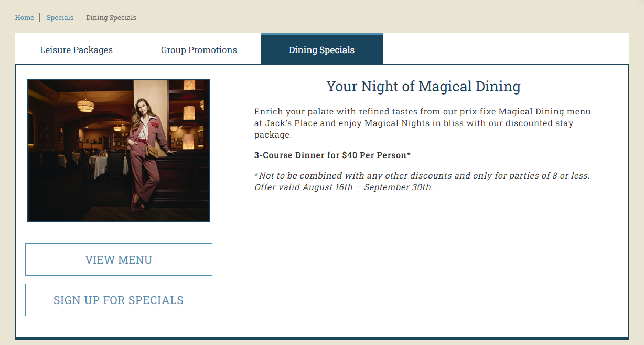Click the Offer valid August 16th line

click(344, 187)
